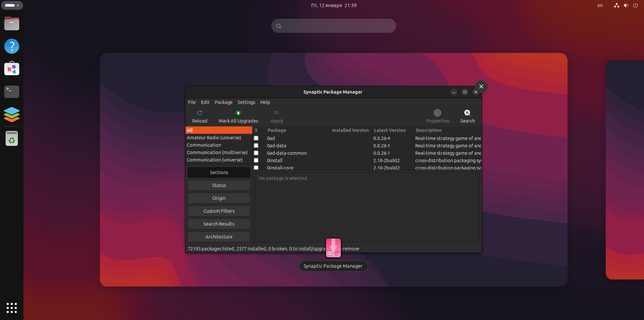Screen dimensions: 644x320
Task: Open the Settings menu
Action: click(x=246, y=103)
